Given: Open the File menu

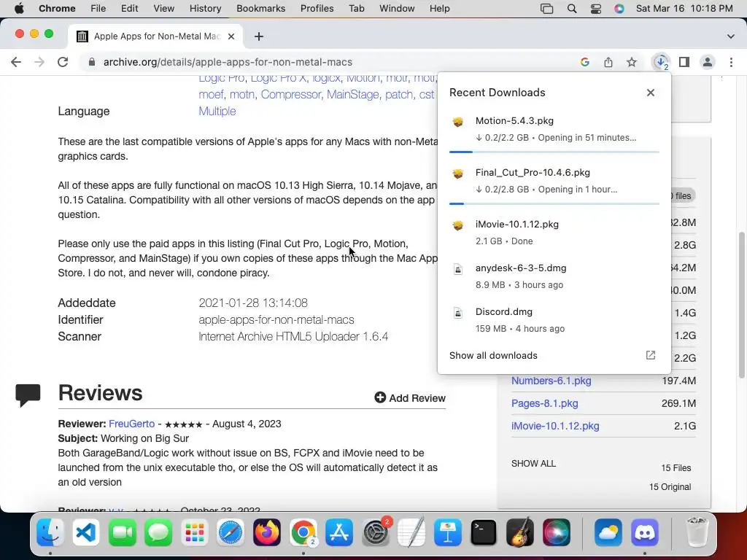Looking at the screenshot, I should 98,9.
